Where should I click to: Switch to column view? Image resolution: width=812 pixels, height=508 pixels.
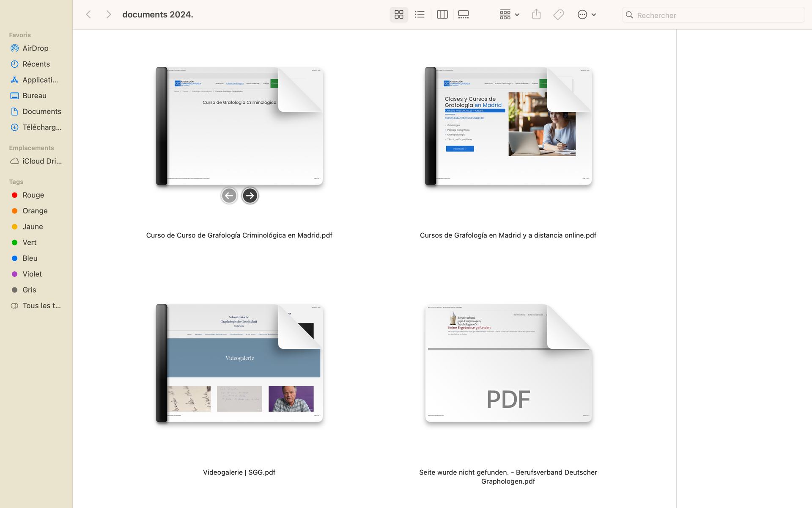(x=442, y=15)
